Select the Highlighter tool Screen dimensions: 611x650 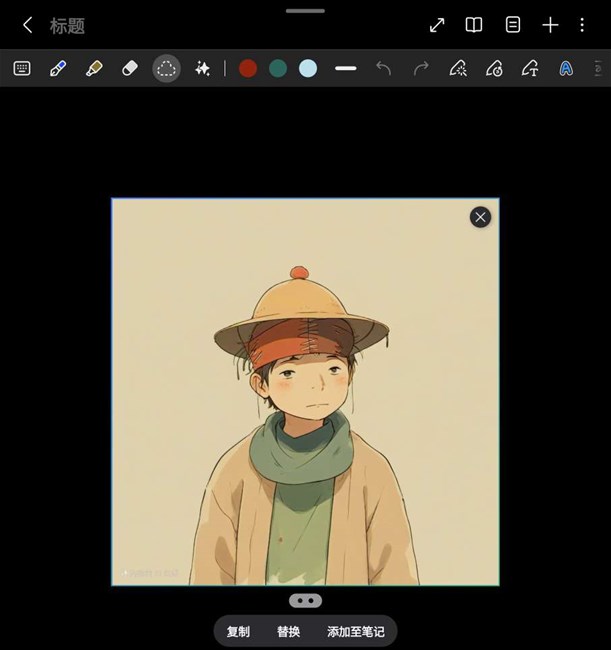(x=94, y=68)
